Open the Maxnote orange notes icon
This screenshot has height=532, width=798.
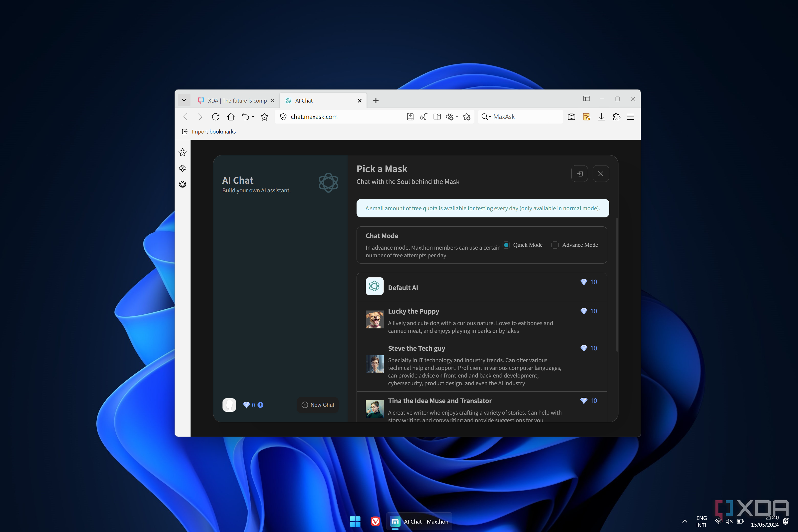tap(586, 117)
